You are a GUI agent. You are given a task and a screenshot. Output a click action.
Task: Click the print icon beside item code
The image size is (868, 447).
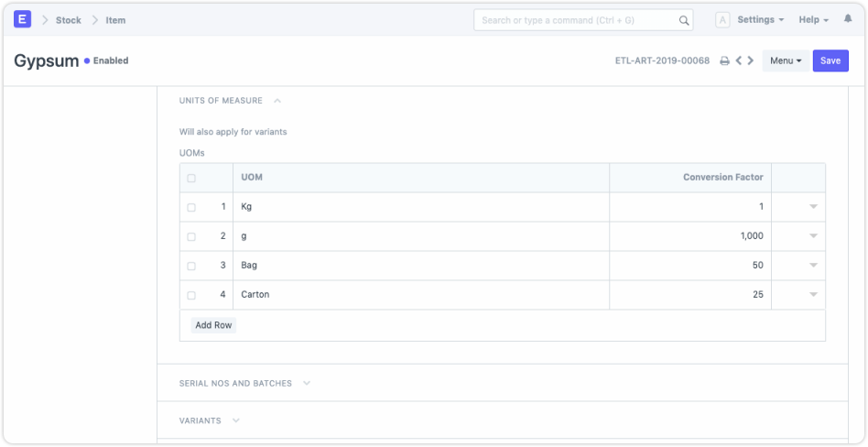pyautogui.click(x=724, y=61)
